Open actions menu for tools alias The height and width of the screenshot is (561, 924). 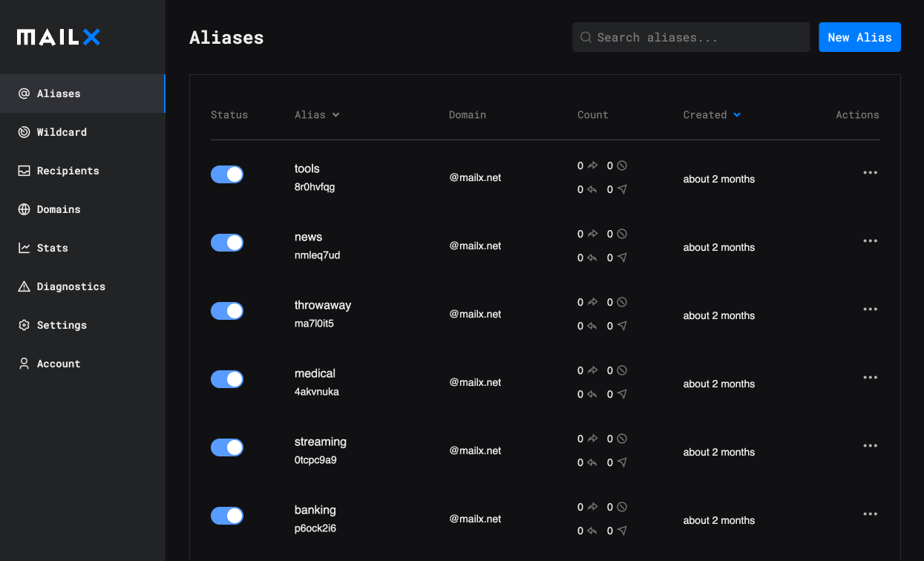click(871, 173)
